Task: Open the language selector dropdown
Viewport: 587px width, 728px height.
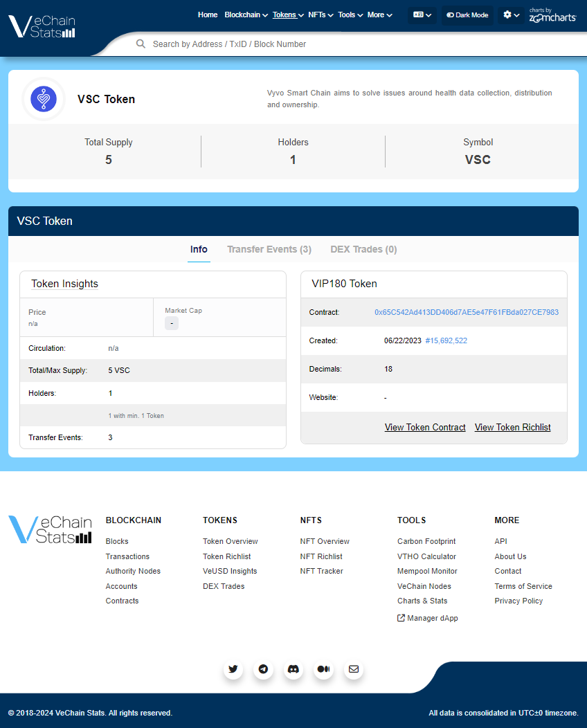Action: (x=422, y=15)
